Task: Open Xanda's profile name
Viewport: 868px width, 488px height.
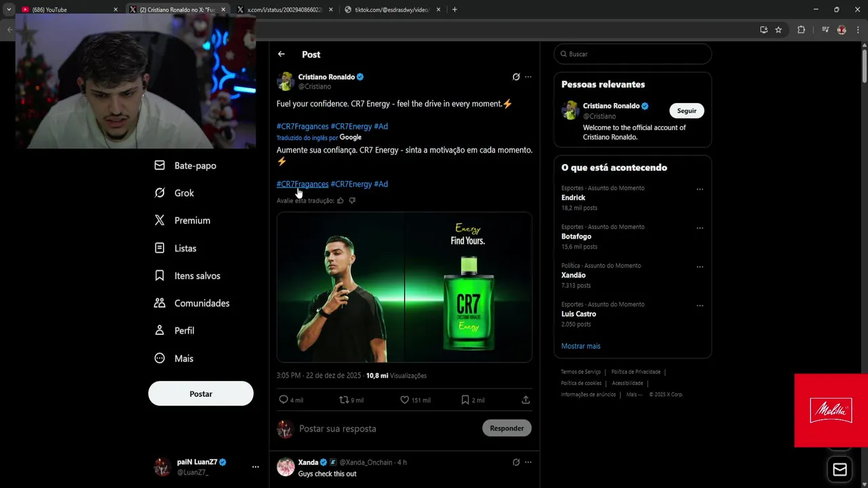Action: 308,462
